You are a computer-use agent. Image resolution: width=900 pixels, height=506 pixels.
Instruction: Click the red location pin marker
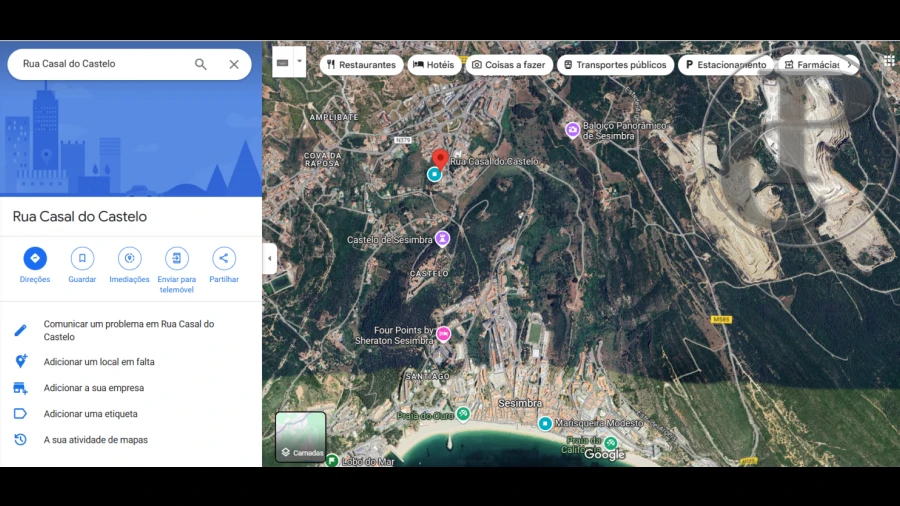[x=439, y=158]
